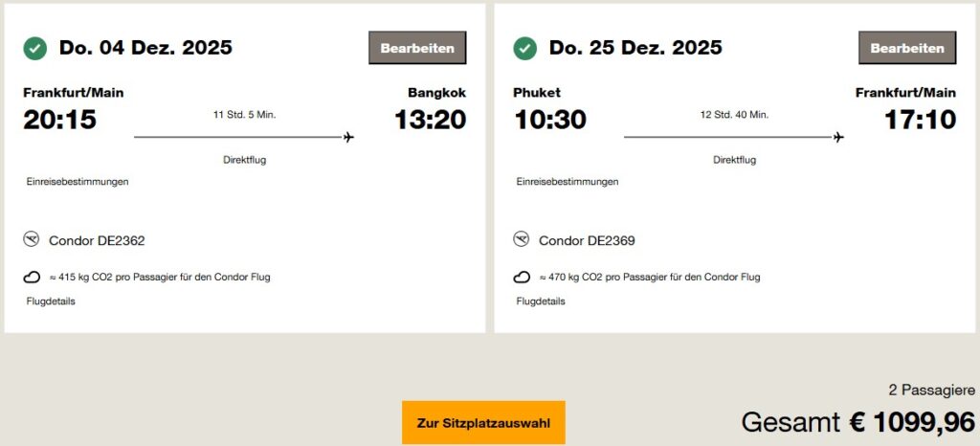Viewport: 980px width, 446px height.
Task: Click the CO2 cloud icon for 415 kg
Action: tap(32, 278)
